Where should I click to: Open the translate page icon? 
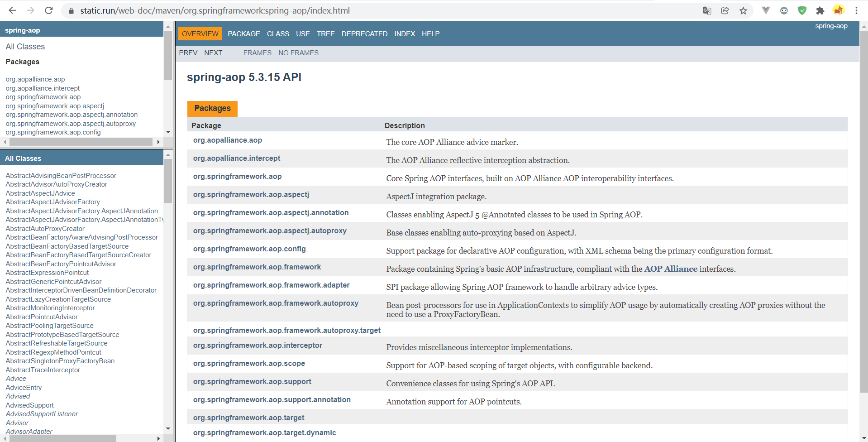(707, 10)
